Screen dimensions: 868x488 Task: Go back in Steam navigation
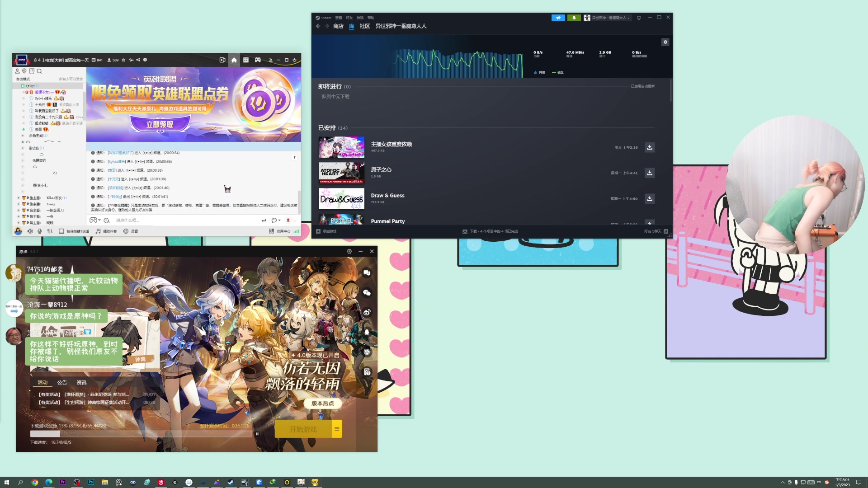tap(318, 26)
